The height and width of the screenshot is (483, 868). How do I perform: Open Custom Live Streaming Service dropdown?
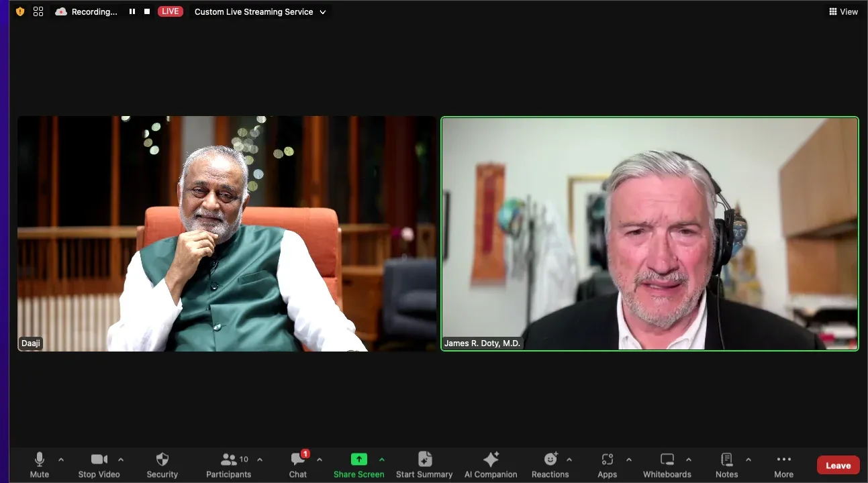click(x=260, y=11)
